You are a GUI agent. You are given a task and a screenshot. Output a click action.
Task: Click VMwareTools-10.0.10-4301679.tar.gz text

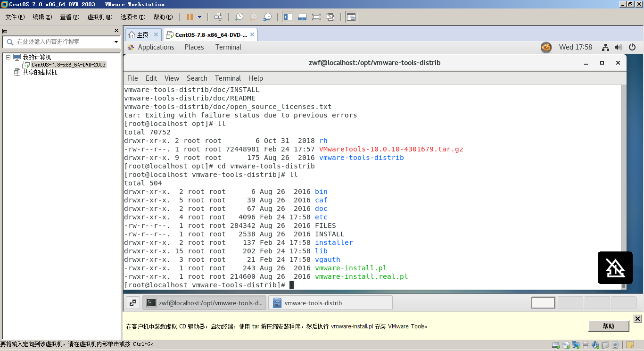click(391, 149)
